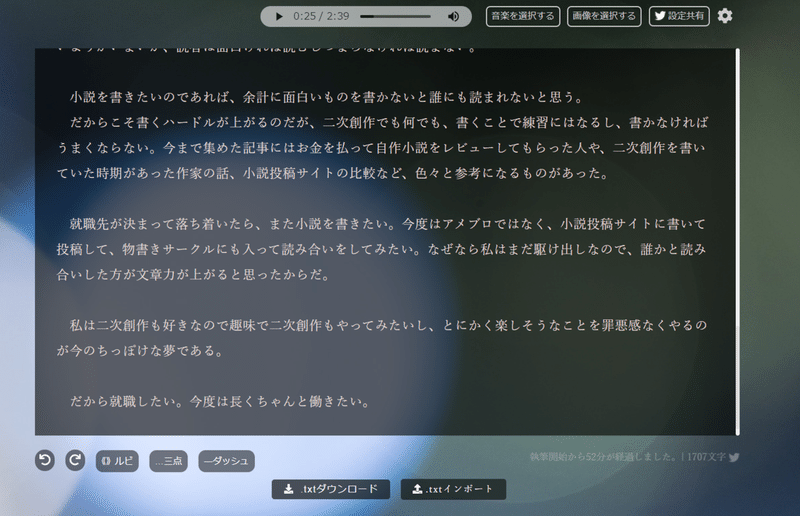Click the editor vertical scrollbar
Viewport: 800px width, 516px height.
(737, 242)
